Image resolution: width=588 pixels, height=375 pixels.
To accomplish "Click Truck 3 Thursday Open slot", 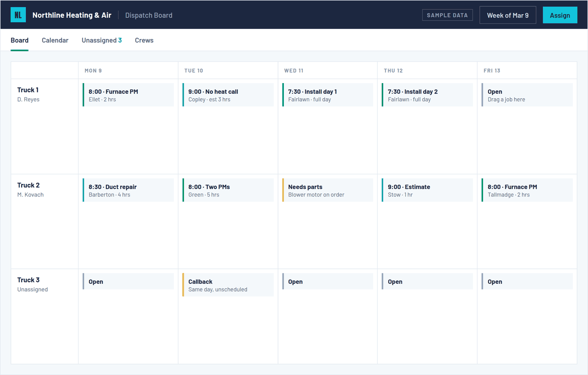I will click(427, 281).
